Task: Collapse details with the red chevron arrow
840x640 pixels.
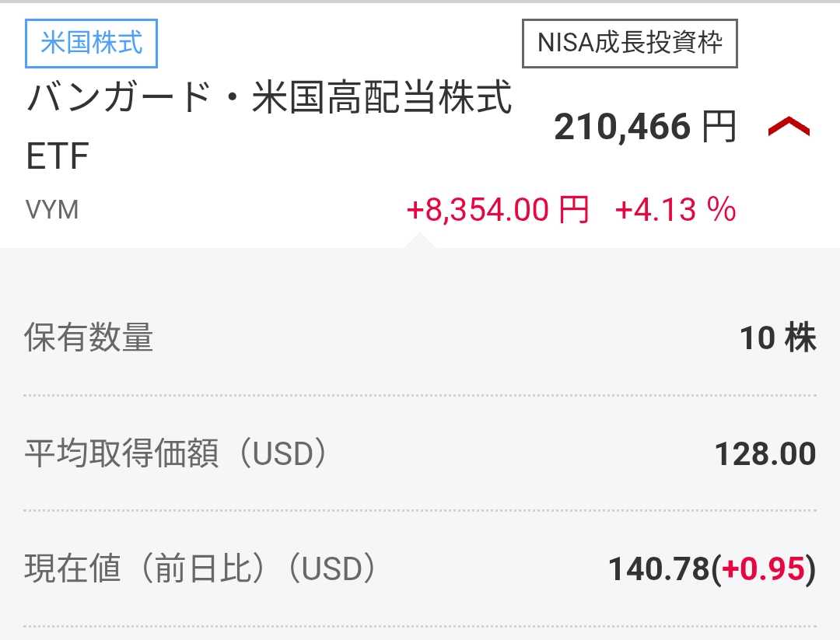Action: [x=789, y=128]
